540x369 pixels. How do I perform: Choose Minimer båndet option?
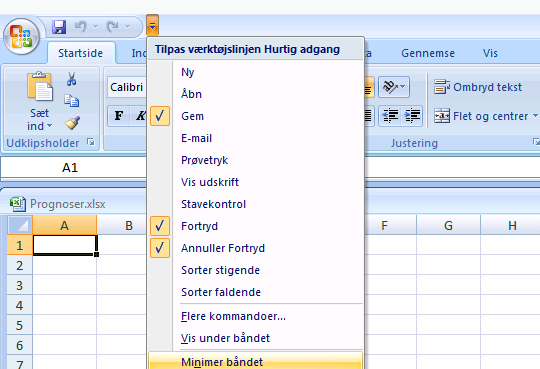tap(256, 360)
